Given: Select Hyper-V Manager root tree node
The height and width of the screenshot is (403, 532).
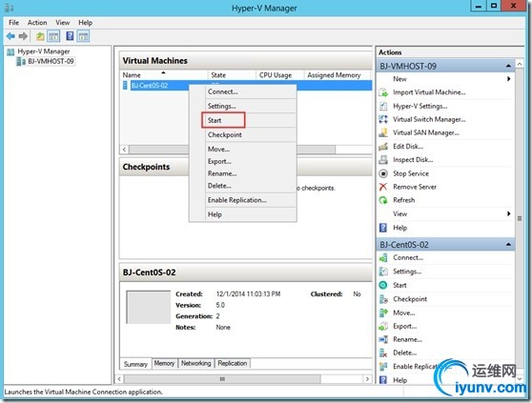Looking at the screenshot, I should [44, 51].
